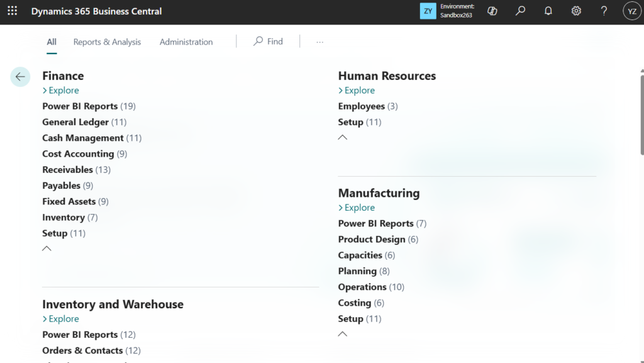Click the ZY environment badge
Image resolution: width=644 pixels, height=363 pixels.
tap(428, 11)
